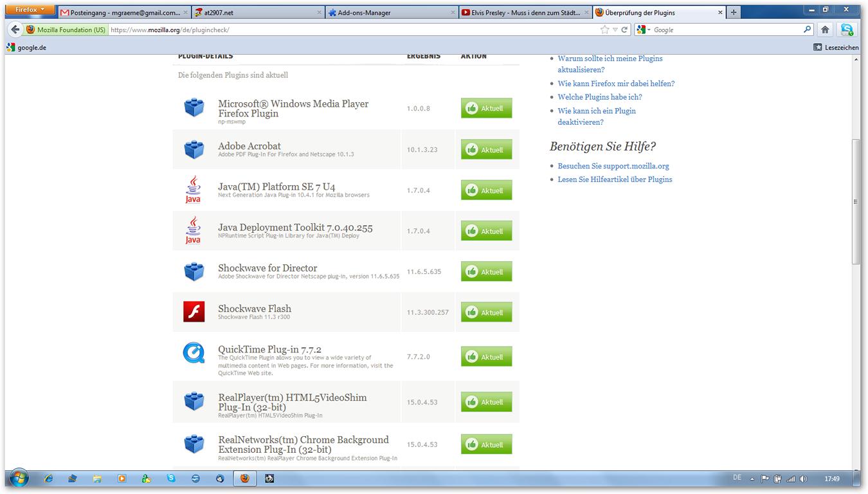868x494 pixels.
Task: Select the Überprüfung der Plugins tab
Action: 660,12
